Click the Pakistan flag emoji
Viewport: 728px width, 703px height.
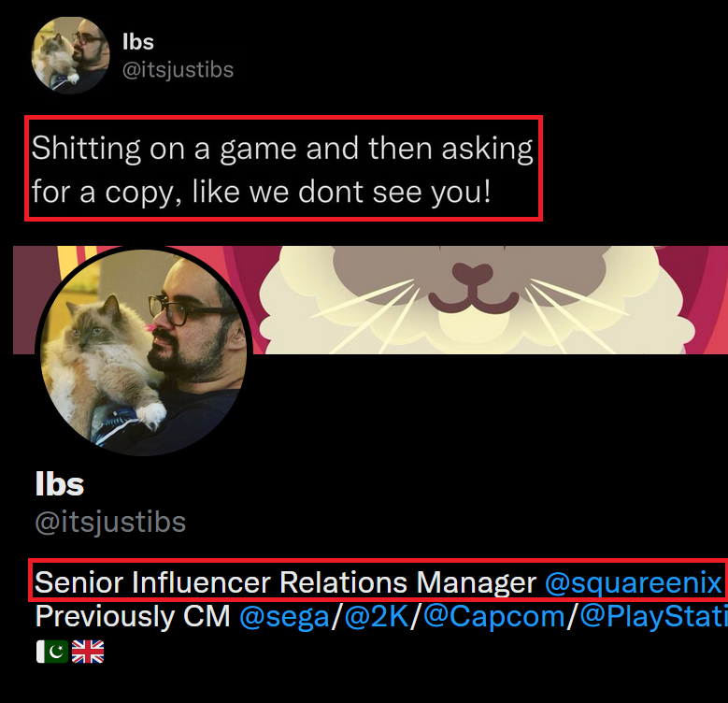[x=51, y=652]
